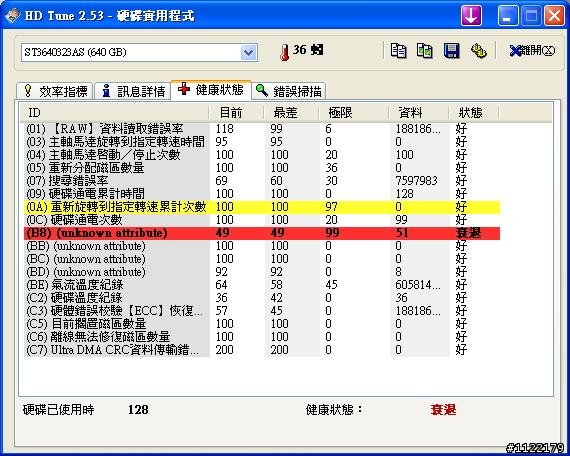Click the bold 128 power-on hours value
The image size is (570, 456).
pyautogui.click(x=138, y=410)
